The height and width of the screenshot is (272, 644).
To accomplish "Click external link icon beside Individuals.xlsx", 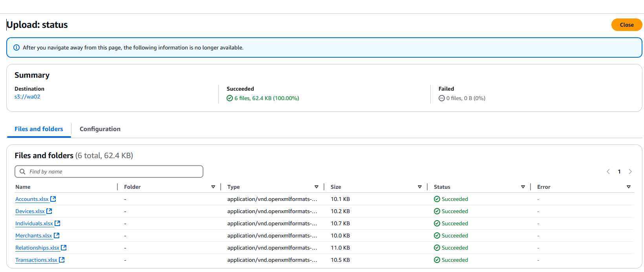I will pos(57,223).
